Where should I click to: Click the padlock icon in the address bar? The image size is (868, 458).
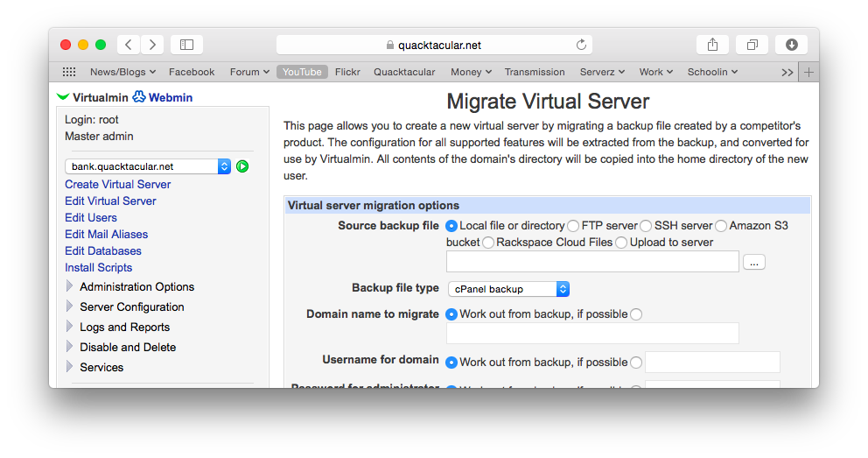click(x=389, y=45)
